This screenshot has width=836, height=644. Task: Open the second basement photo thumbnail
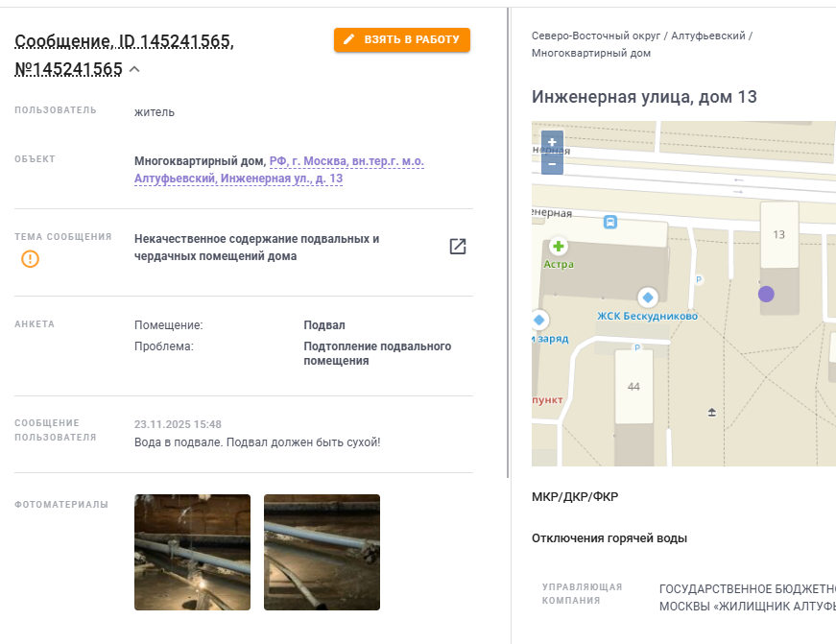point(322,552)
